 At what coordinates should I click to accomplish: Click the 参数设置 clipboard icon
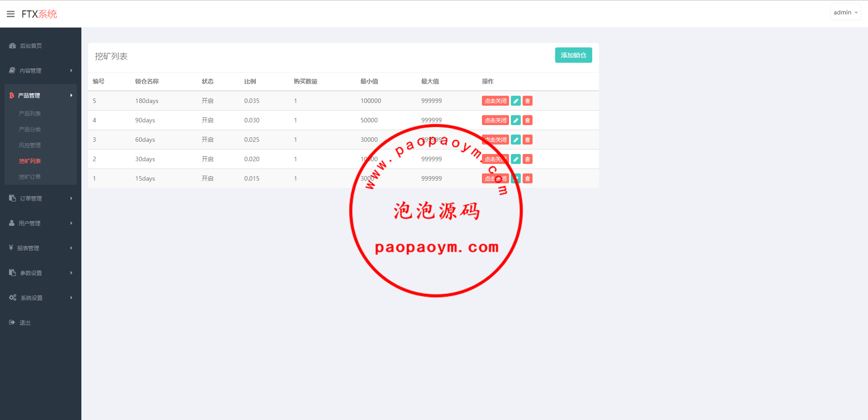pos(12,273)
